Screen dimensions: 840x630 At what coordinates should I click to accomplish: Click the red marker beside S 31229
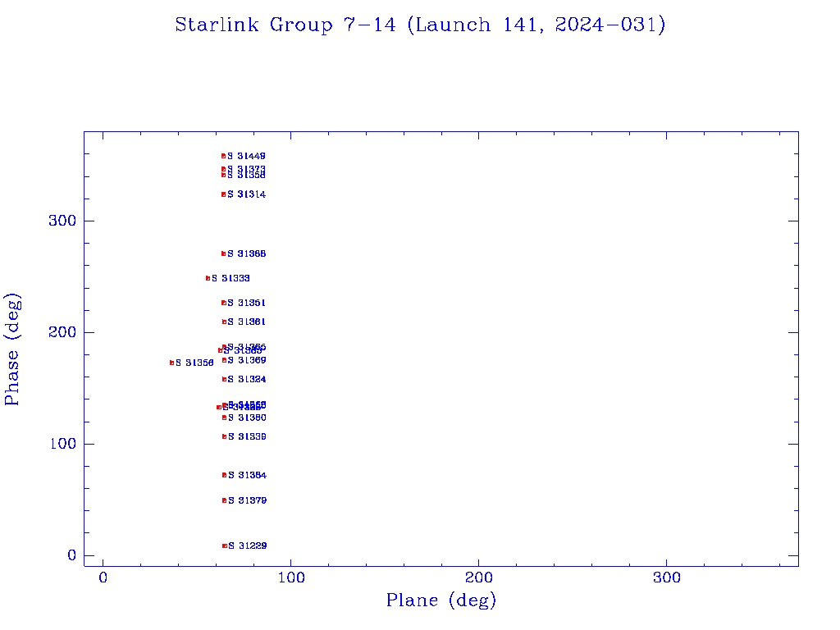[225, 546]
